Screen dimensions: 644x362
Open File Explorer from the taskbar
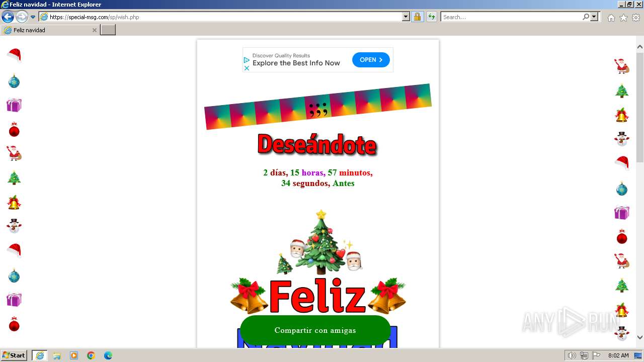57,355
